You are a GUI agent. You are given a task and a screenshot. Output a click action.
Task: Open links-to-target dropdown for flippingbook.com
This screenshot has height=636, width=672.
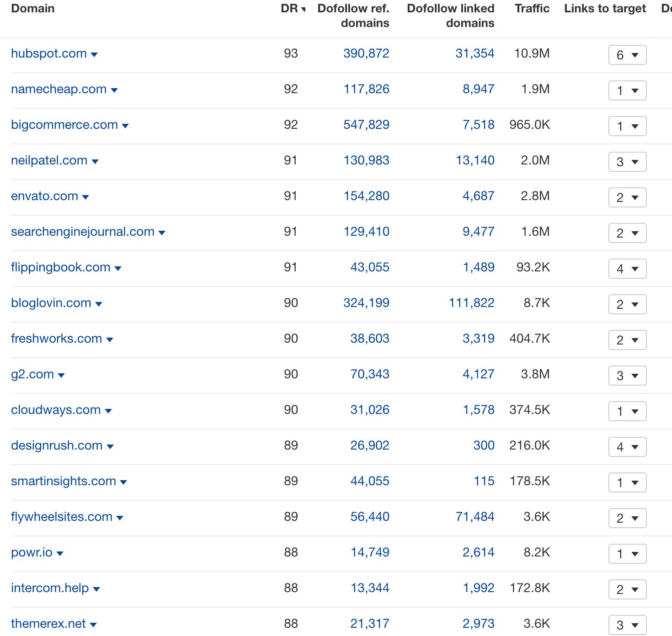(x=627, y=269)
